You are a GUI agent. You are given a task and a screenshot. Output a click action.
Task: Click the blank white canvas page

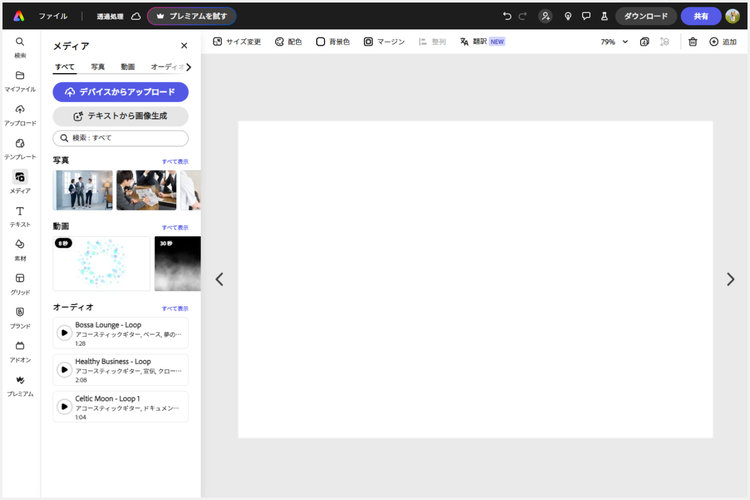click(x=475, y=279)
